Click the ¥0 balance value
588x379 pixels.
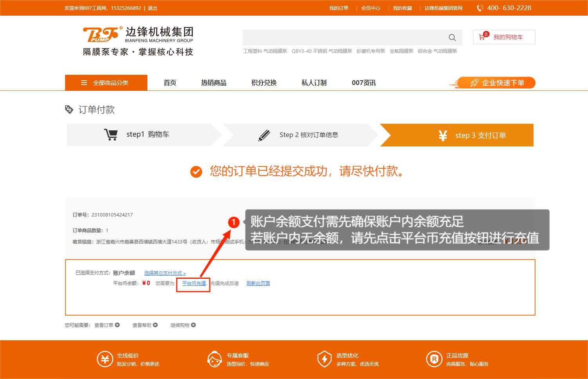tap(146, 283)
